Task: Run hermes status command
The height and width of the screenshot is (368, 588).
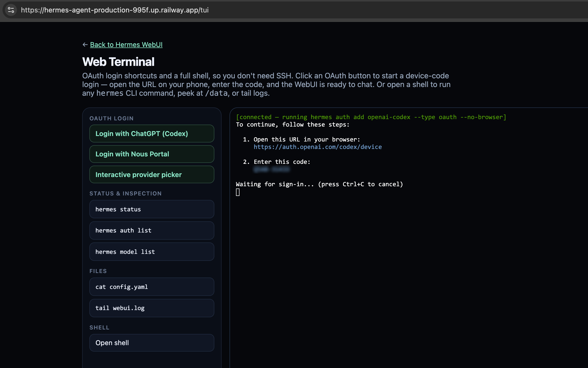Action: [x=152, y=209]
